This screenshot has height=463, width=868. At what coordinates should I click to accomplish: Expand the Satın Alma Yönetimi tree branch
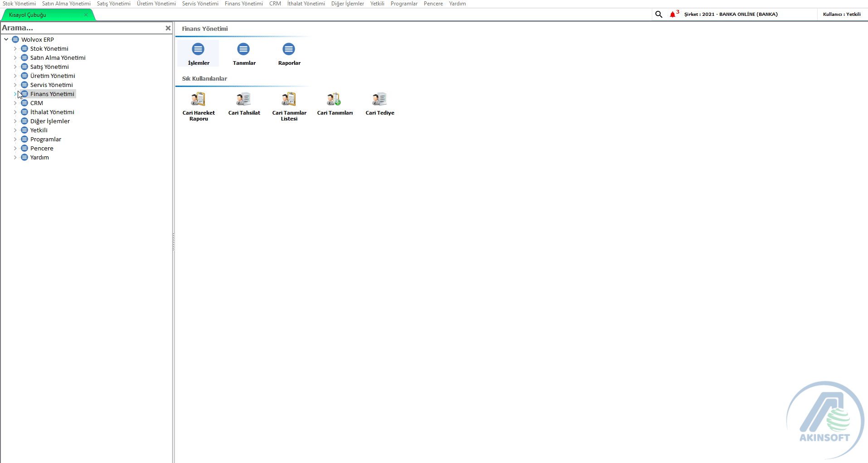(x=15, y=58)
